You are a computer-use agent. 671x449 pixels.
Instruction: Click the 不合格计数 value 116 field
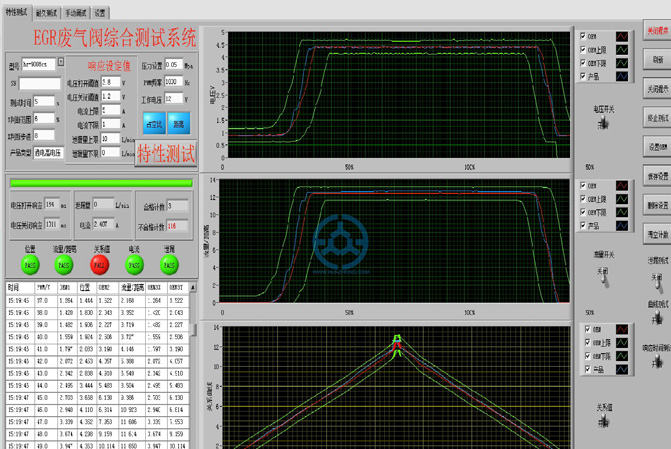point(176,226)
